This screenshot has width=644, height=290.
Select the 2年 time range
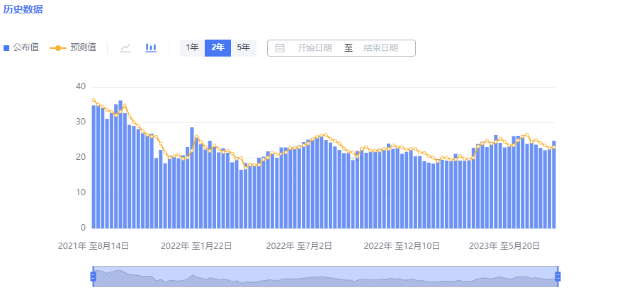tap(218, 47)
